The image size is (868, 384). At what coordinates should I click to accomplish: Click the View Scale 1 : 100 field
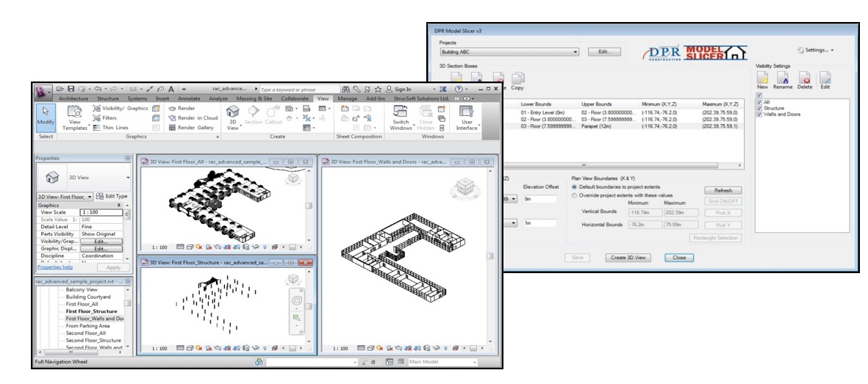tap(101, 212)
